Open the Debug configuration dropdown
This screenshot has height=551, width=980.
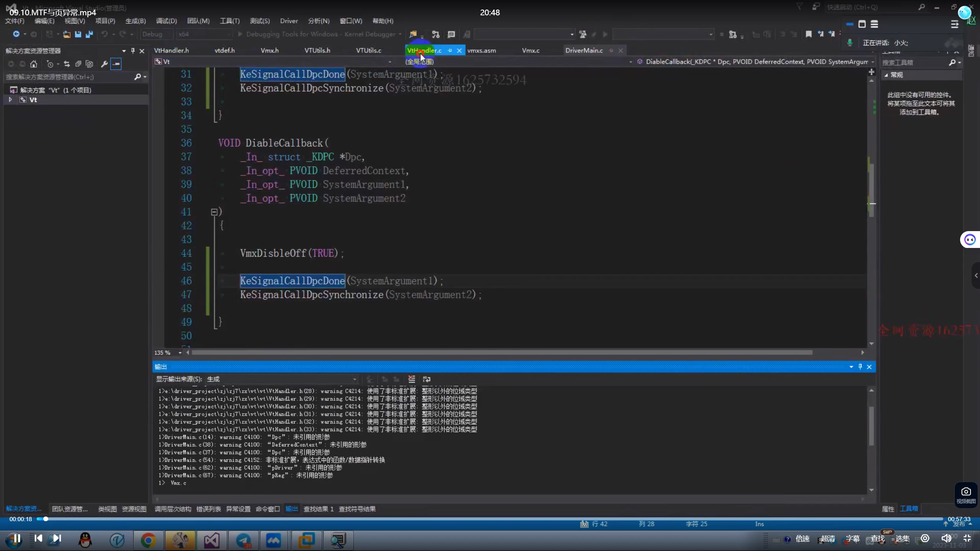[157, 34]
